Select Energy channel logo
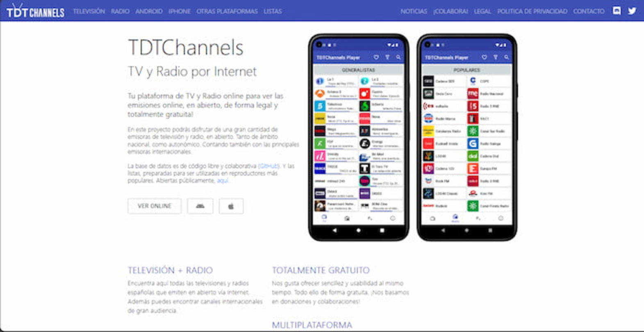644x332 pixels. click(x=364, y=143)
